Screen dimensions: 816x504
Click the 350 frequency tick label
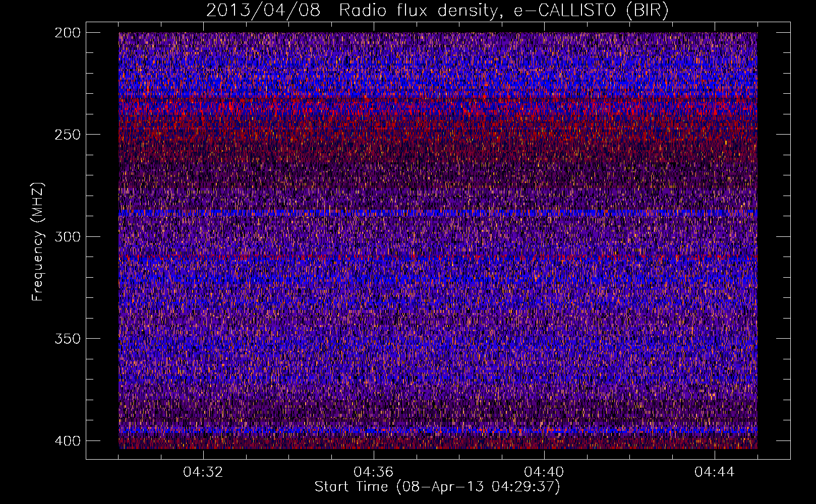tap(67, 339)
